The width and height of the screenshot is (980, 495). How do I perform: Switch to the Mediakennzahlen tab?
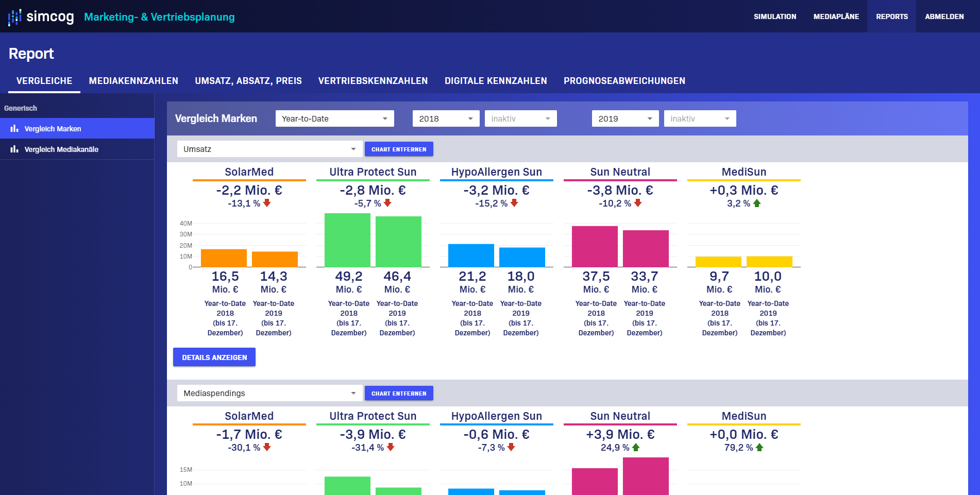click(133, 81)
